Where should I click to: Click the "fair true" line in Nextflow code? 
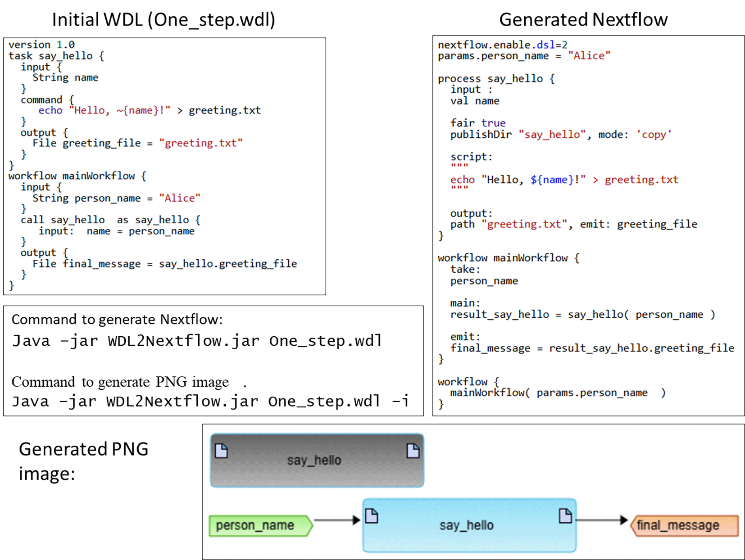click(x=478, y=123)
